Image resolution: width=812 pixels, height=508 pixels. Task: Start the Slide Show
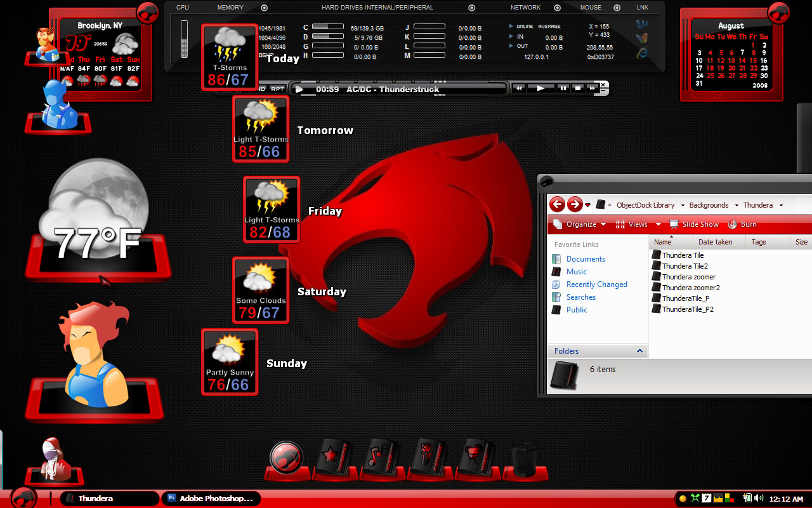[x=694, y=224]
